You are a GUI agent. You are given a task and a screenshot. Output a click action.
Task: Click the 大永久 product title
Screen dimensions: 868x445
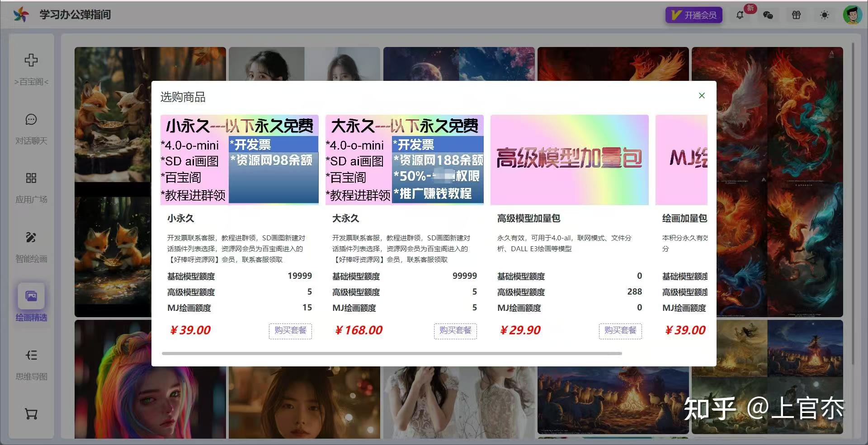point(346,219)
